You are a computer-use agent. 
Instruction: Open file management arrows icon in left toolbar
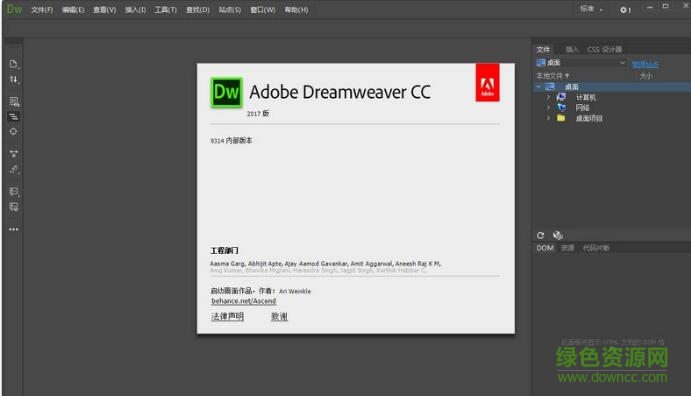[x=14, y=80]
